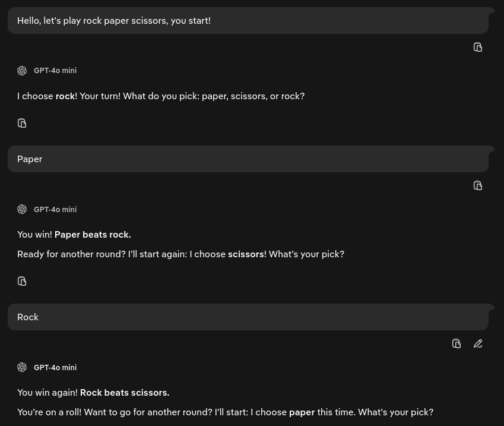Click the second 'GPT-4o mini' model label
Viewport: 504px width, 426px height.
(x=55, y=209)
